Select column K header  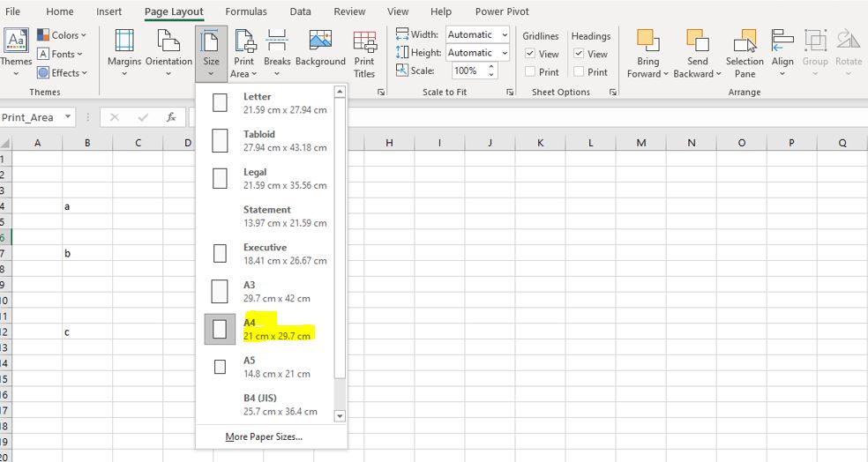(540, 143)
